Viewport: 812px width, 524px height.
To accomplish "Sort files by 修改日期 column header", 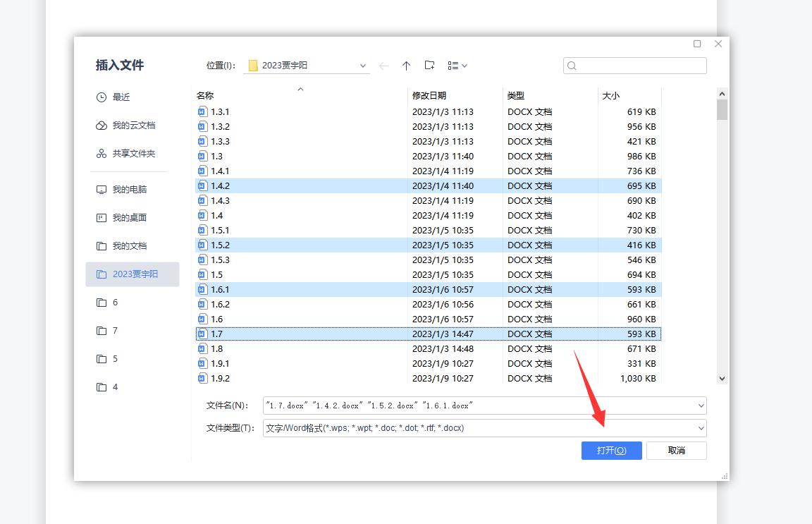I will [x=429, y=96].
